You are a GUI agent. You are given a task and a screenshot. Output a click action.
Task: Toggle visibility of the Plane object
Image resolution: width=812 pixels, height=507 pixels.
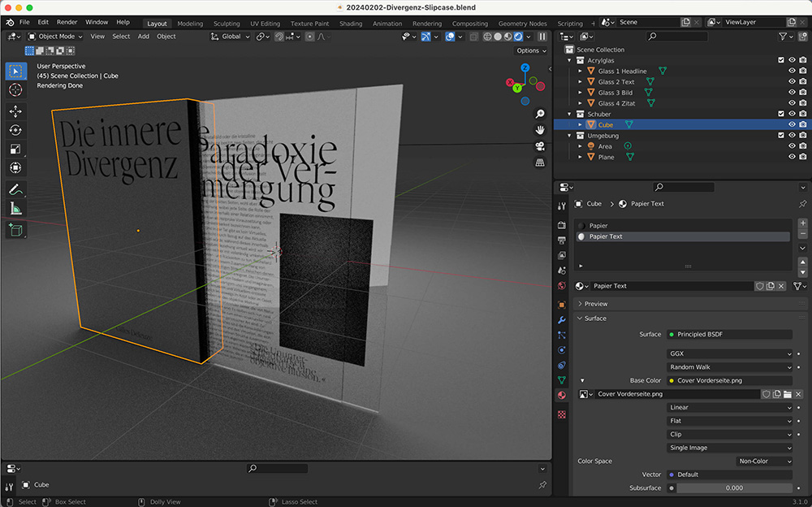(x=792, y=157)
